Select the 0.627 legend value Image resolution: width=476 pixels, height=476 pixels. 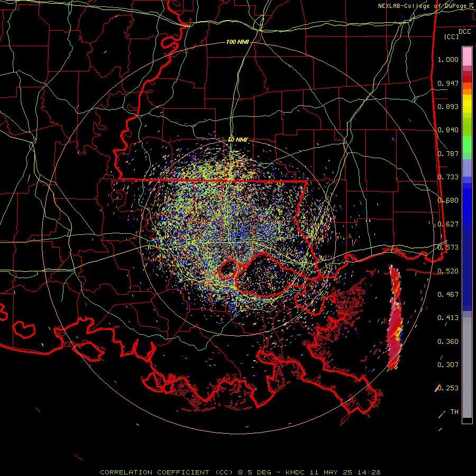point(448,224)
